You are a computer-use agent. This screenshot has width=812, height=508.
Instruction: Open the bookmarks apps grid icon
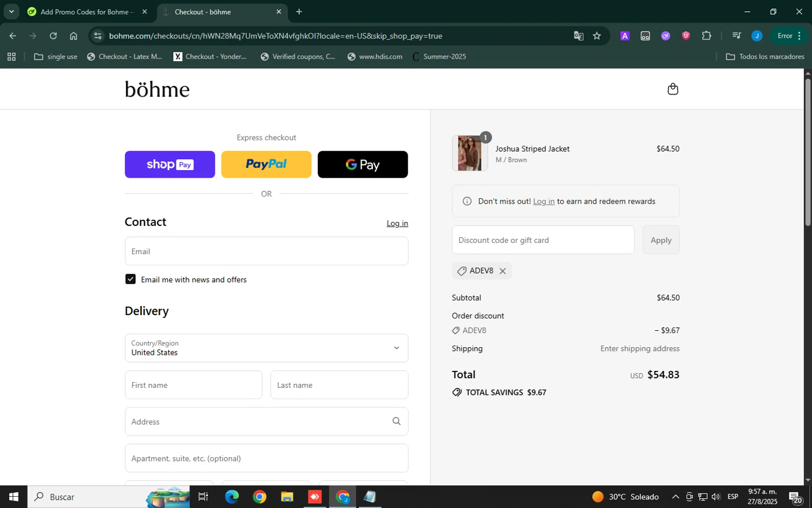pyautogui.click(x=11, y=56)
